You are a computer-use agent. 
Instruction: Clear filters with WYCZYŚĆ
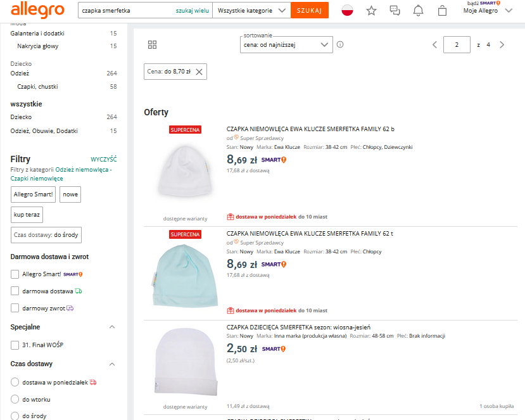pos(103,159)
